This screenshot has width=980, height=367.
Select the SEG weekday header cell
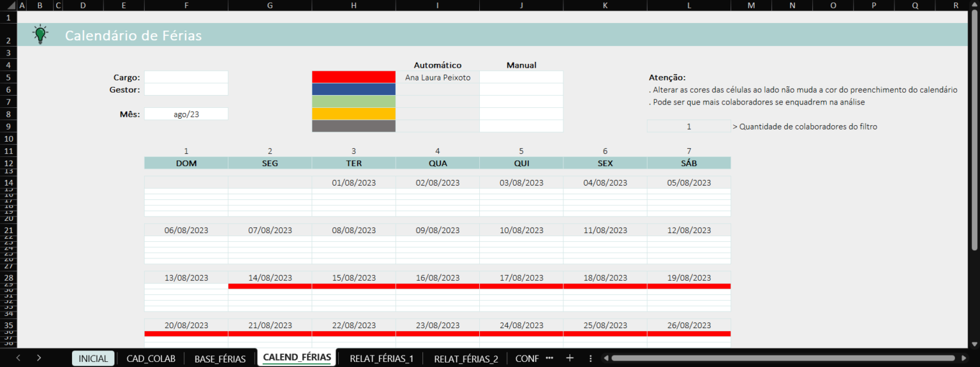click(x=270, y=163)
